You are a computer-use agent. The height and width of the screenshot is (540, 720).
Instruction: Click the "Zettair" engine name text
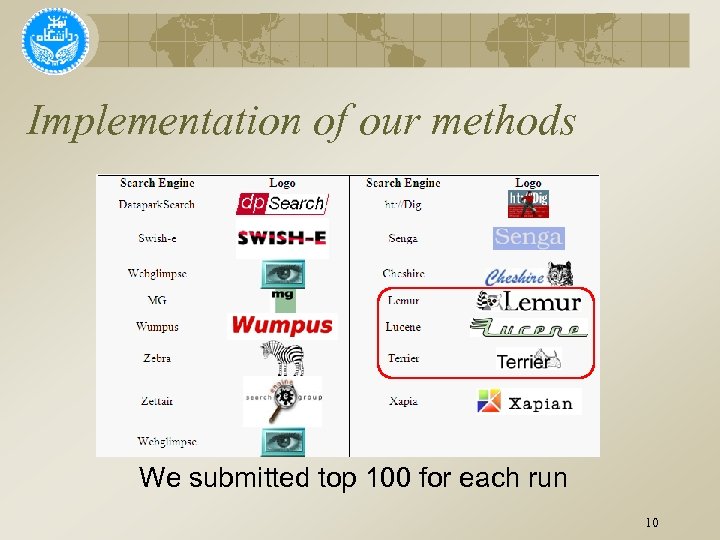coord(157,401)
